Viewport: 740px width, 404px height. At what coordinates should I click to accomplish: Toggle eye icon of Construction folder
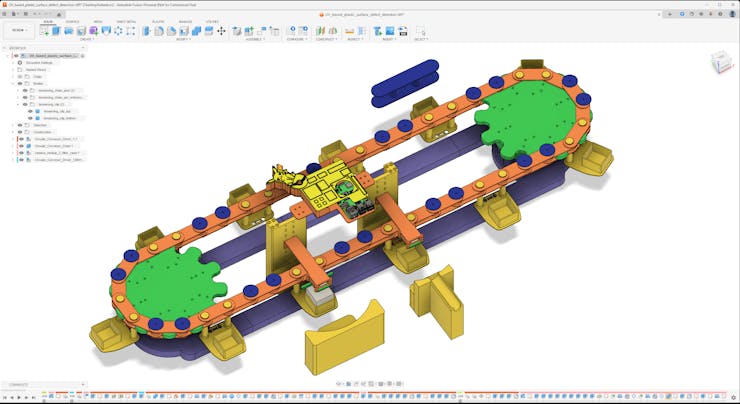[19, 132]
